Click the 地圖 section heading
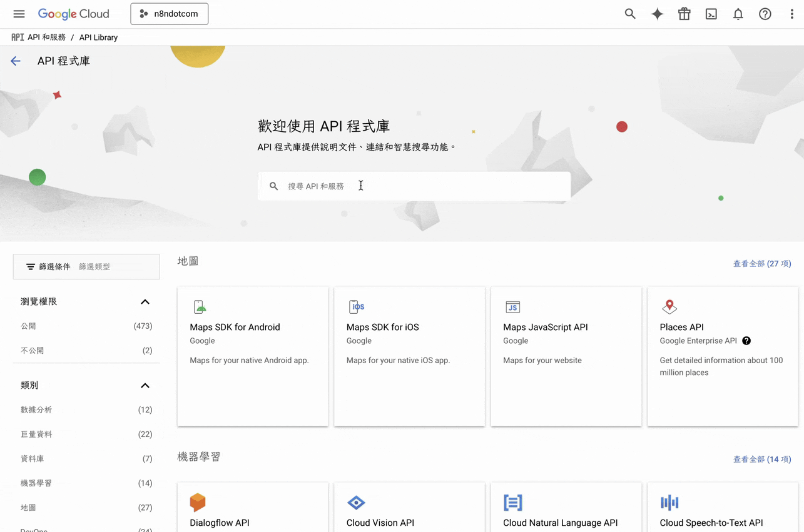The height and width of the screenshot is (532, 804). click(x=188, y=261)
